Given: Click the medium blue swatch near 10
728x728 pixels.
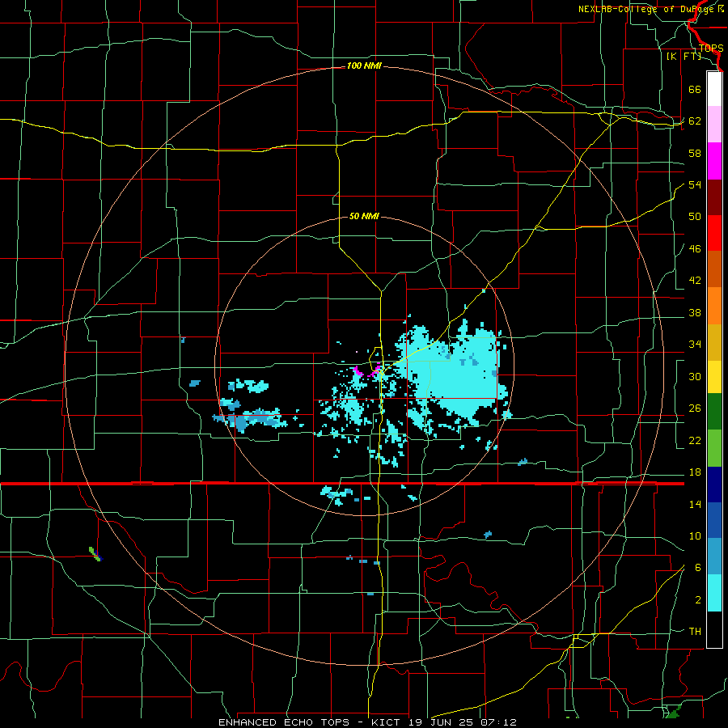Looking at the screenshot, I should [x=714, y=520].
